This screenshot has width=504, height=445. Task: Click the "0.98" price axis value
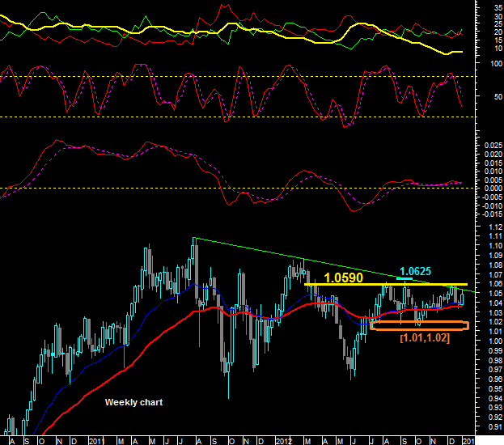495,360
